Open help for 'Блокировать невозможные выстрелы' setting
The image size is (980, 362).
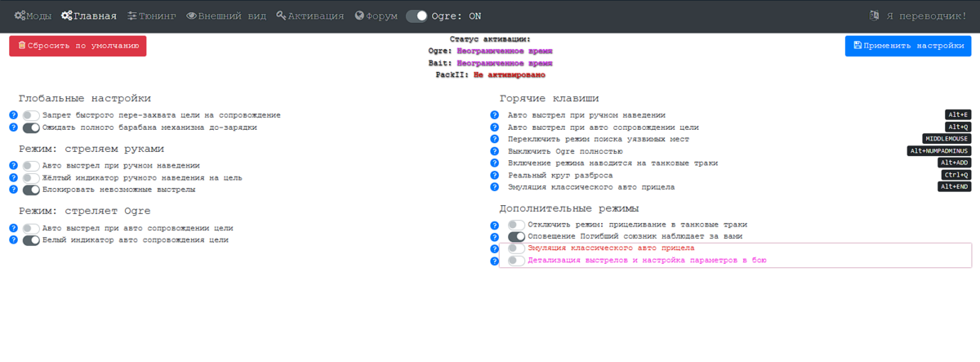point(13,190)
